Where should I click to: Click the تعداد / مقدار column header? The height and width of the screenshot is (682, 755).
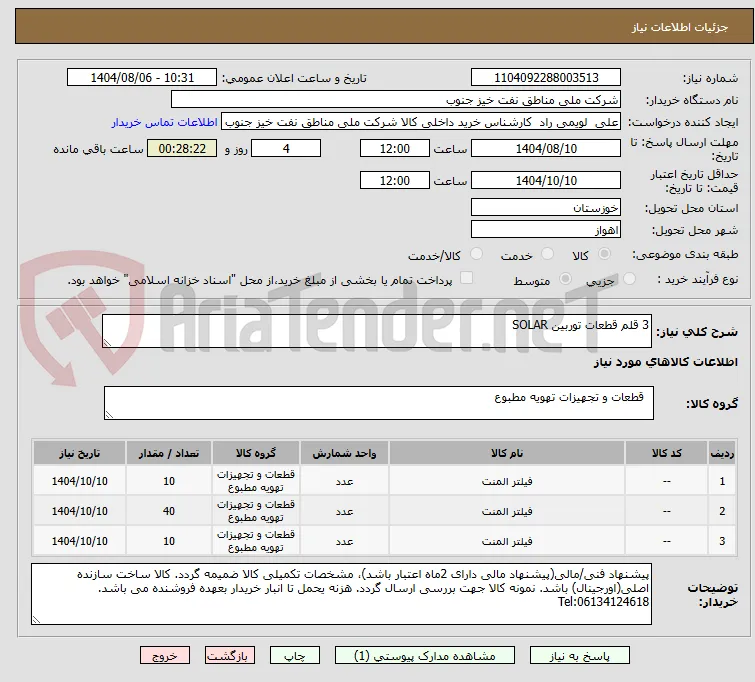point(169,453)
